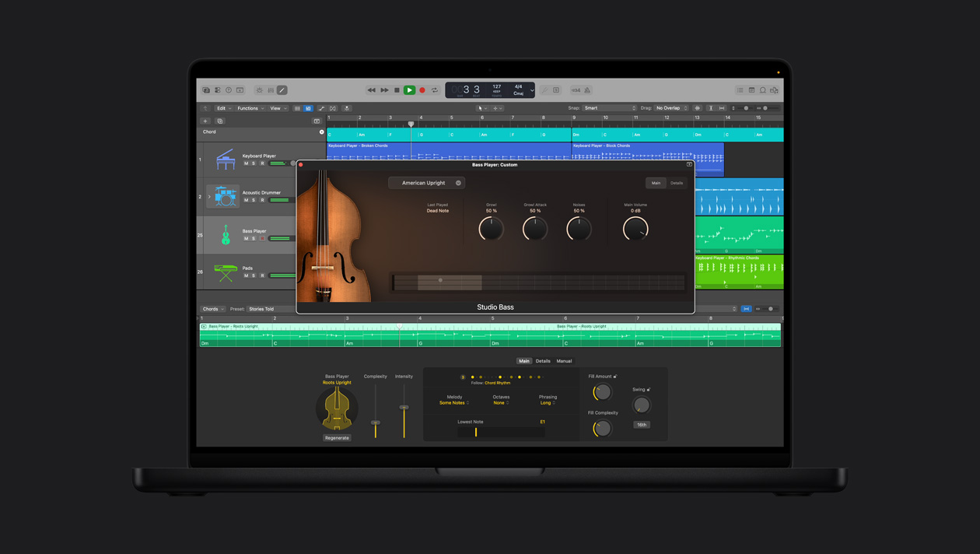The image size is (980, 554).
Task: Click the metronome settings icon in control bar
Action: click(588, 90)
